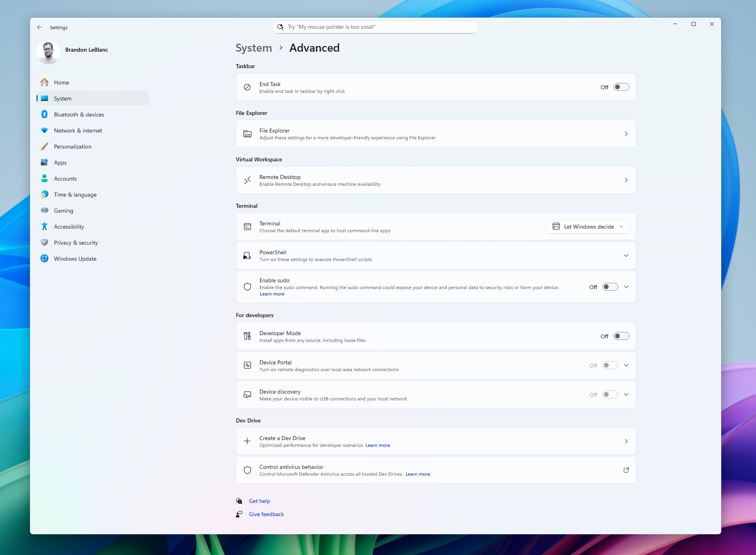The height and width of the screenshot is (555, 756).
Task: Click the back arrow in Settings
Action: 40,27
